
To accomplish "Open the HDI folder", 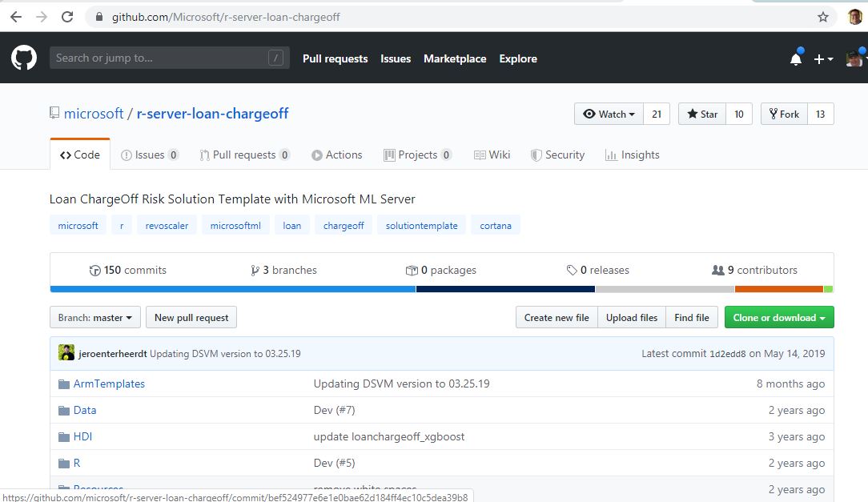I will (82, 436).
